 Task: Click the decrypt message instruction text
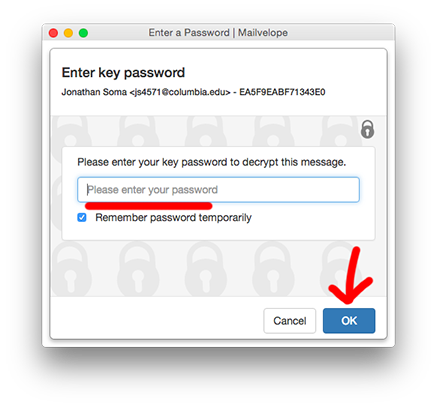212,162
